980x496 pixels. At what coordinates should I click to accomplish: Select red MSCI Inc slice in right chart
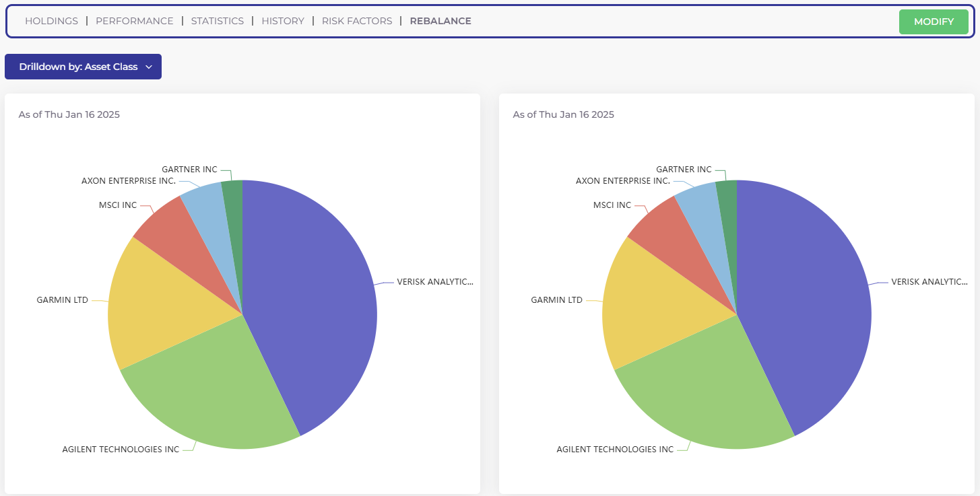[673, 232]
